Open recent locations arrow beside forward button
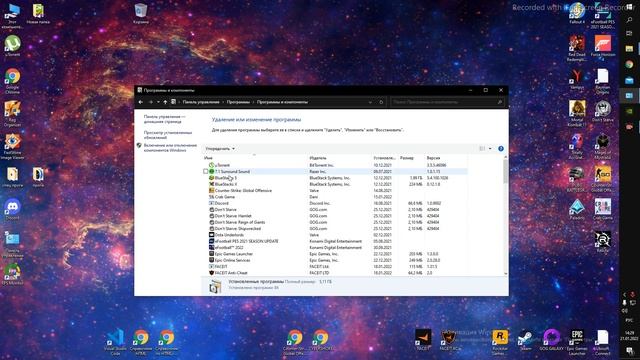The height and width of the screenshot is (360, 640). pyautogui.click(x=158, y=102)
